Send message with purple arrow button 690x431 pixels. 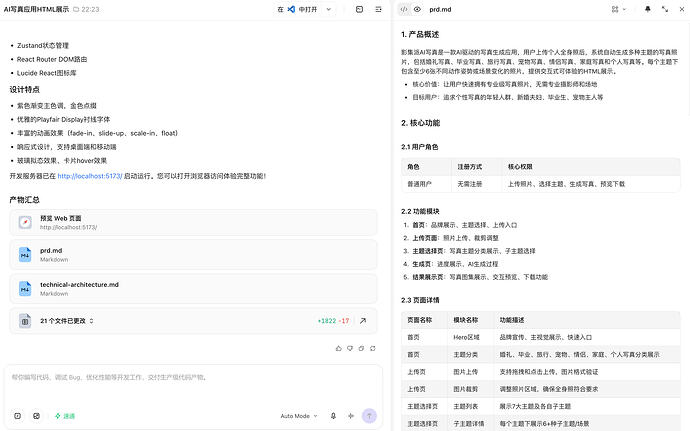pyautogui.click(x=369, y=416)
